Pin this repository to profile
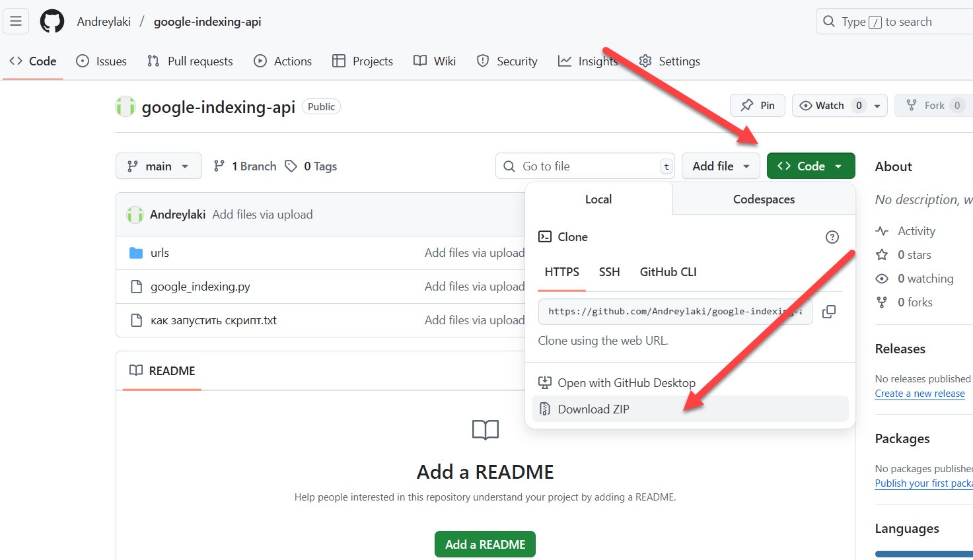973x560 pixels. coord(758,106)
